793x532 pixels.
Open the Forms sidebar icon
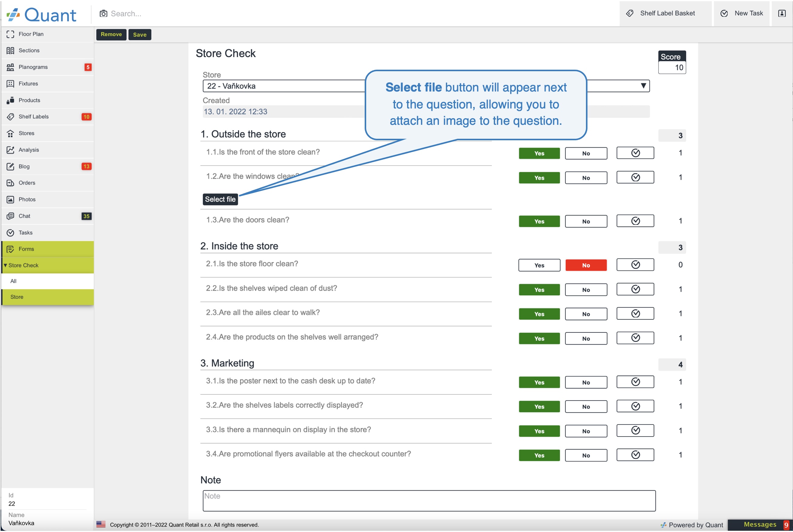pos(10,249)
